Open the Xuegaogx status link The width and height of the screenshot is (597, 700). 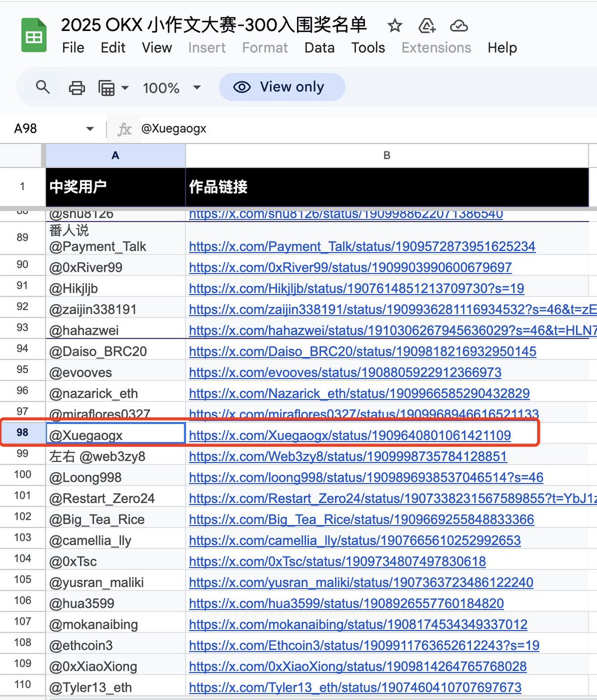pos(350,435)
